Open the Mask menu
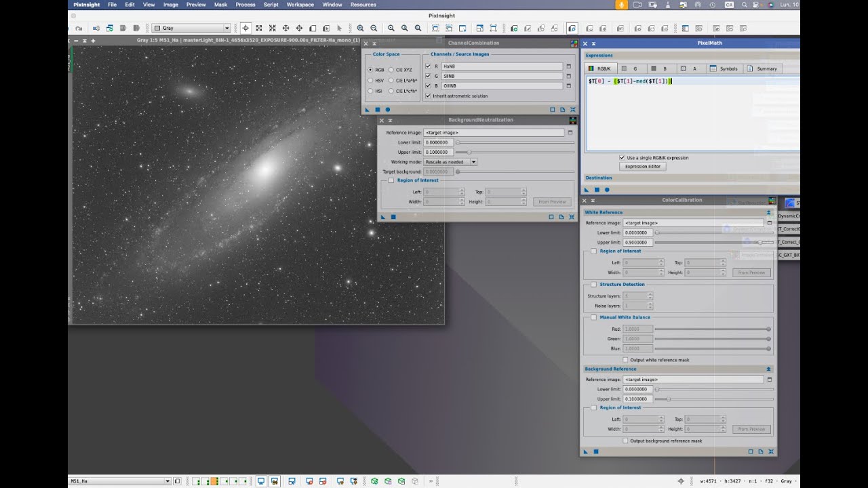Image resolution: width=868 pixels, height=488 pixels. 220,5
